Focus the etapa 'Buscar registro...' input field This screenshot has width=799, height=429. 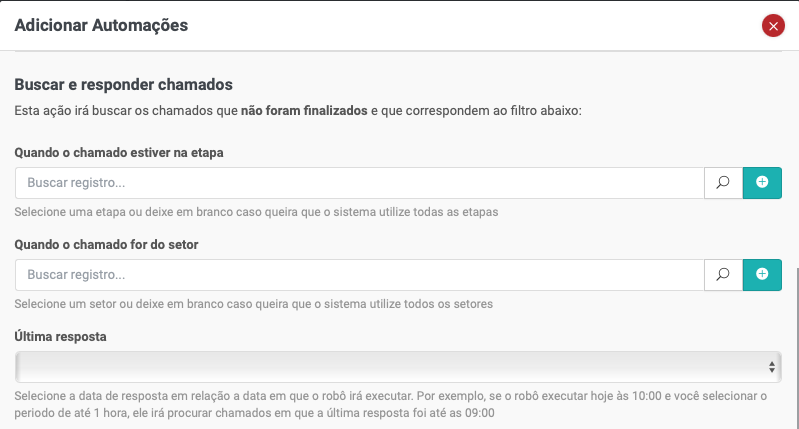(360, 183)
